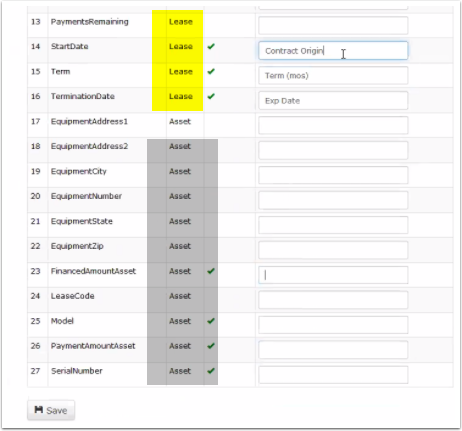Click the LeaseCode mapping input field
Screen dimensions: 462x431
tap(333, 300)
